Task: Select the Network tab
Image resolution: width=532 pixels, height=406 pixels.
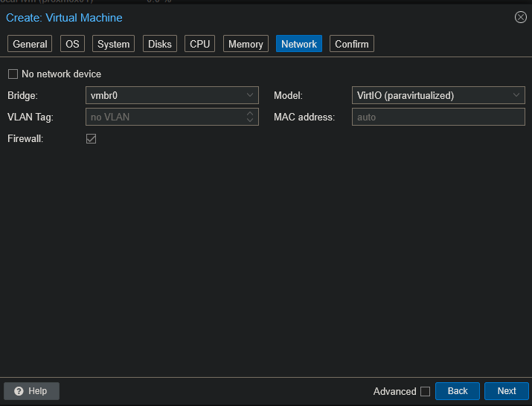Action: [299, 44]
